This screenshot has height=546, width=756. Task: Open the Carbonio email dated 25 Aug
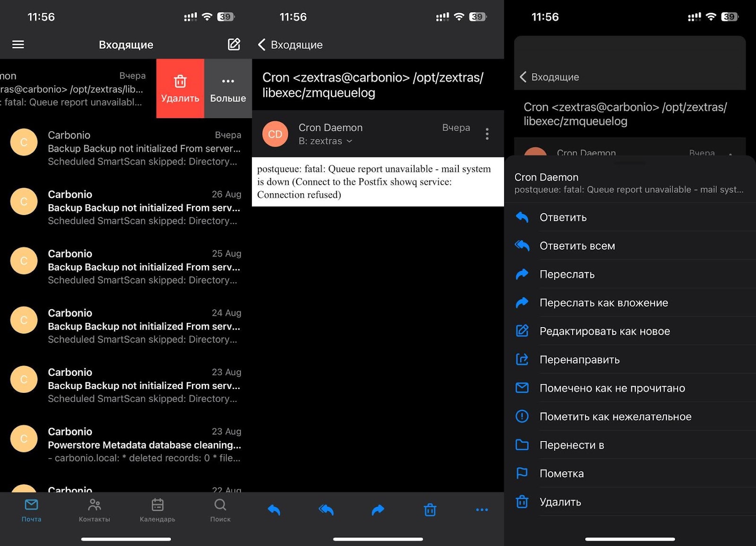[x=126, y=267]
